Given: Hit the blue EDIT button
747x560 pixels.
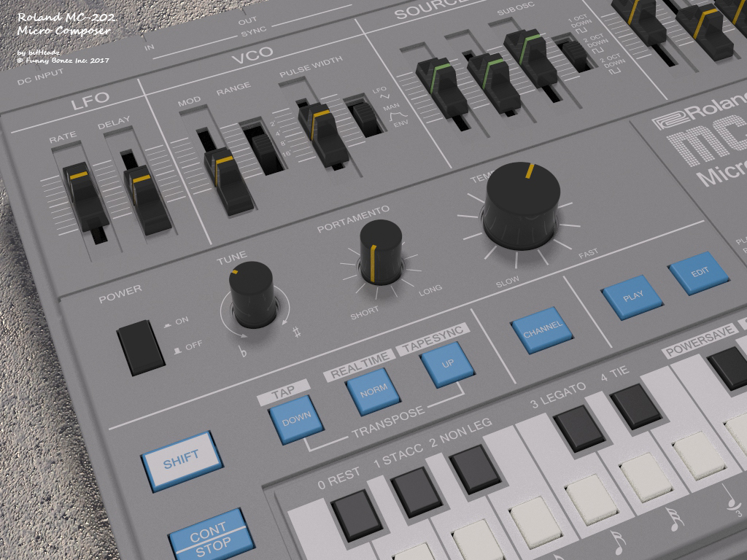Looking at the screenshot, I should 699,273.
